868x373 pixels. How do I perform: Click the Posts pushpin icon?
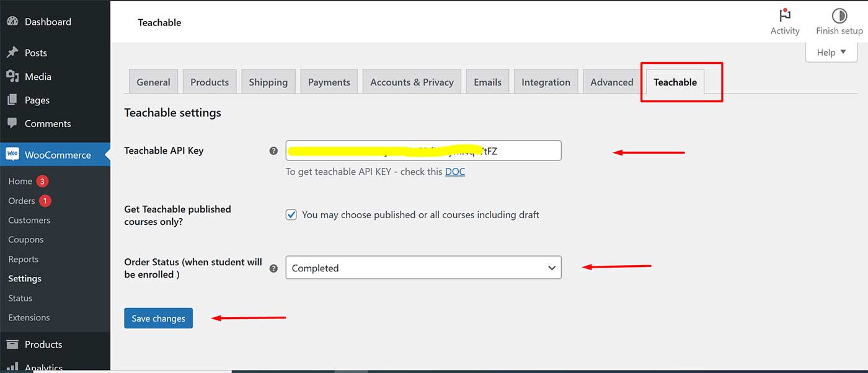(x=12, y=53)
